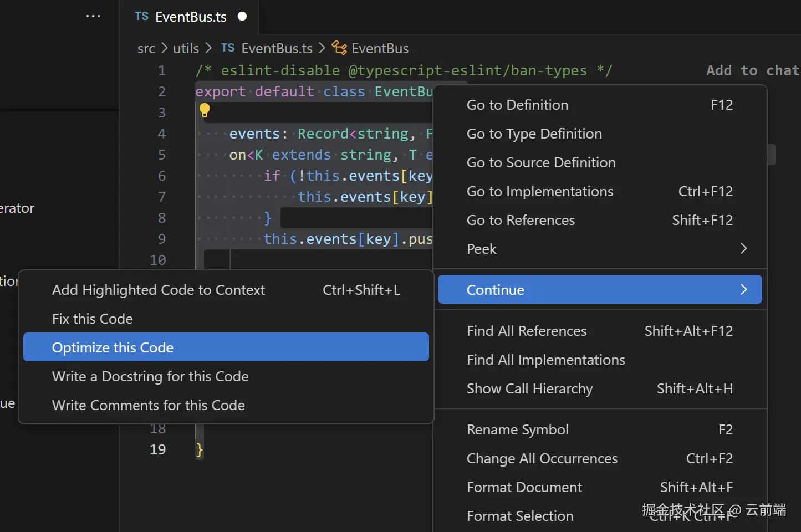Select Optimize this Code

tap(113, 347)
